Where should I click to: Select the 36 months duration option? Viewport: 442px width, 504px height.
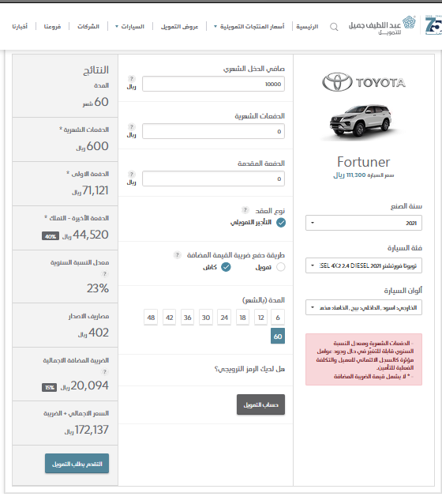tap(187, 318)
